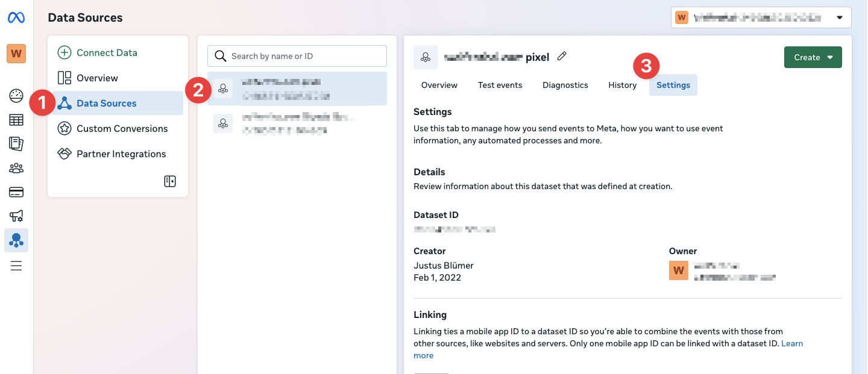The height and width of the screenshot is (374, 868).
Task: Open the table grid icon in sidebar
Action: point(16,120)
